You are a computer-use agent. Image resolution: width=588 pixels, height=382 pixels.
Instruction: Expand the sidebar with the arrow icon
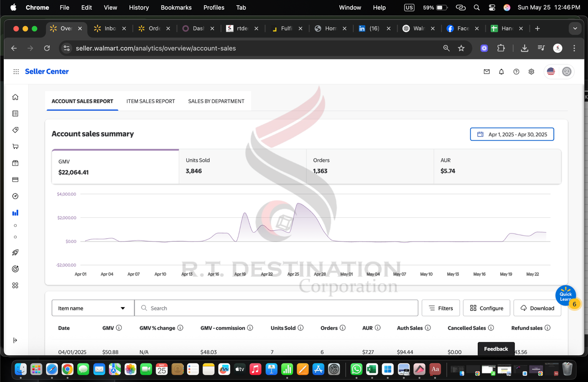(15, 340)
